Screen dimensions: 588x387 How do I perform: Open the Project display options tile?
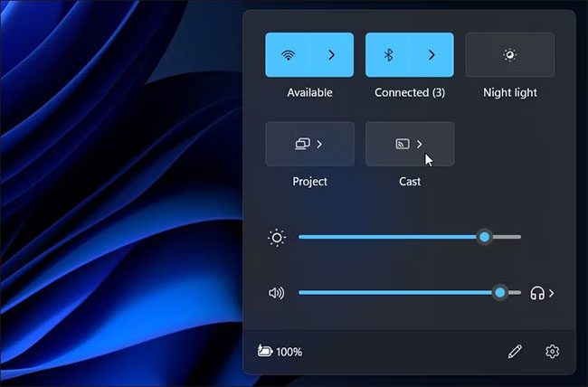(309, 144)
